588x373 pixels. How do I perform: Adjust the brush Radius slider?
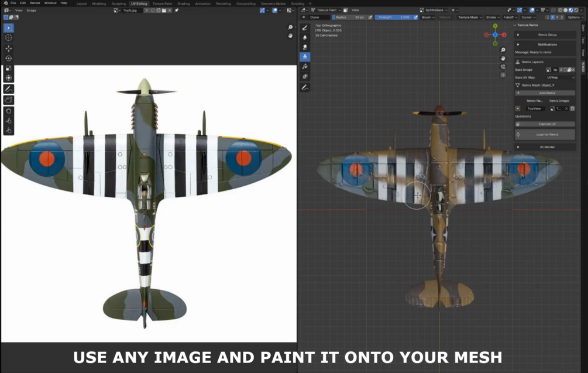(x=349, y=17)
